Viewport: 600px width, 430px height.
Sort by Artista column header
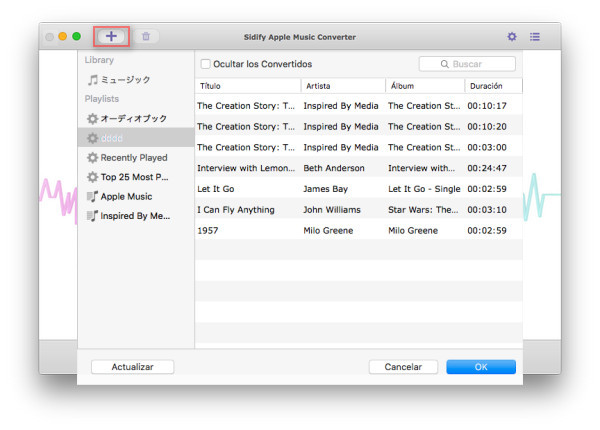point(343,86)
